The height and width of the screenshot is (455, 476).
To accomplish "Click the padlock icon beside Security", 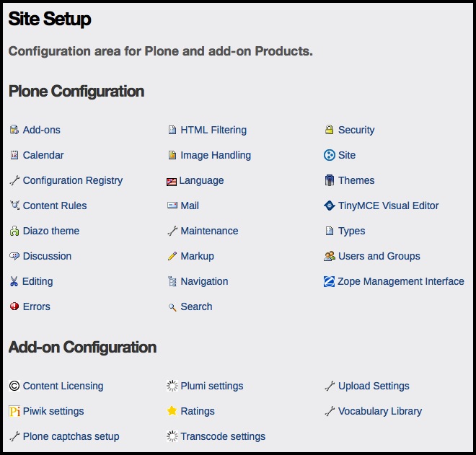I will point(329,131).
